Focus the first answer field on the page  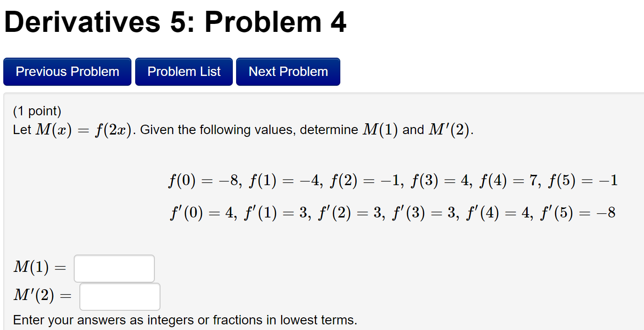(x=114, y=268)
